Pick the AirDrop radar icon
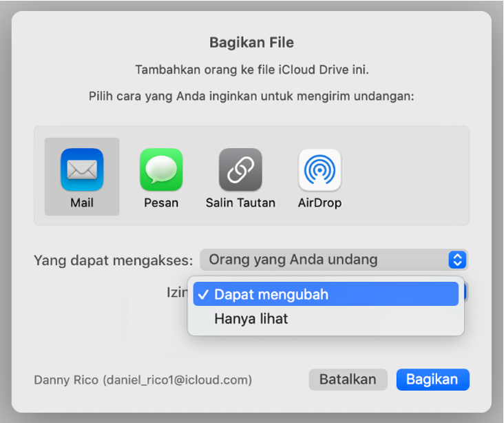Image resolution: width=504 pixels, height=423 pixels. click(x=319, y=169)
